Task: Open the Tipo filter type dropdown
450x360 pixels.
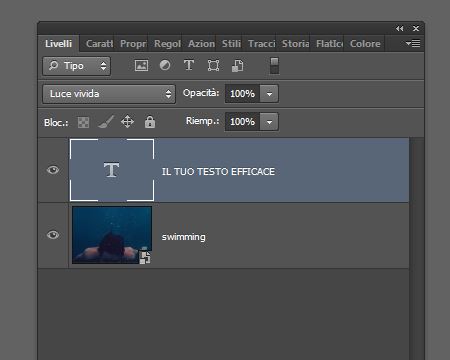Action: click(76, 66)
